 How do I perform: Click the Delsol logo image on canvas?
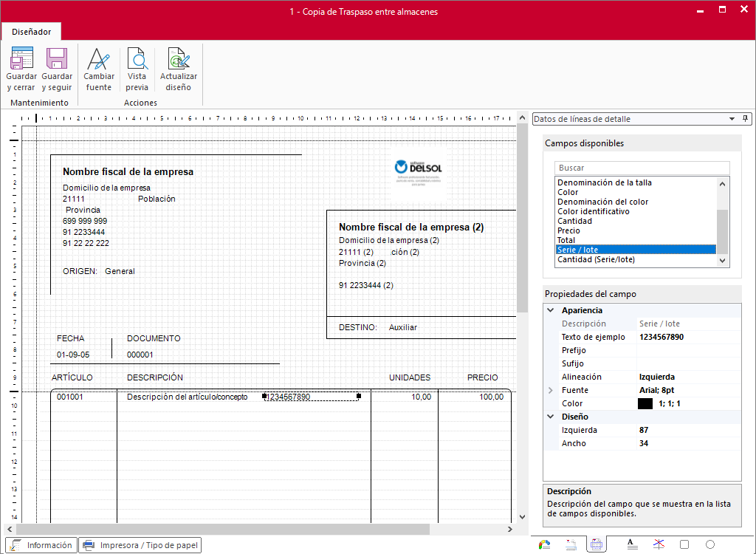click(419, 173)
